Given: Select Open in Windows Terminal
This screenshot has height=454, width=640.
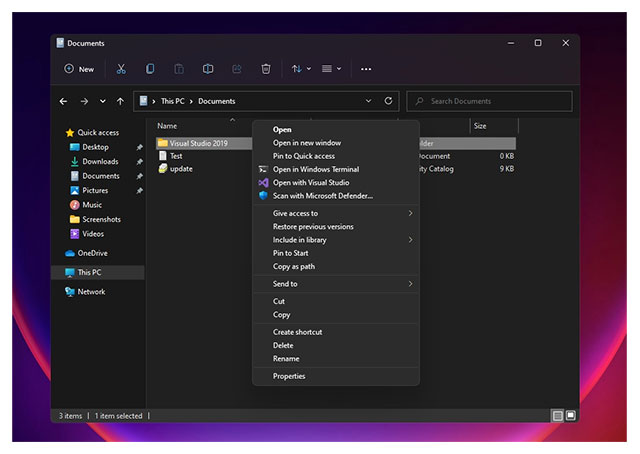Looking at the screenshot, I should coord(315,170).
